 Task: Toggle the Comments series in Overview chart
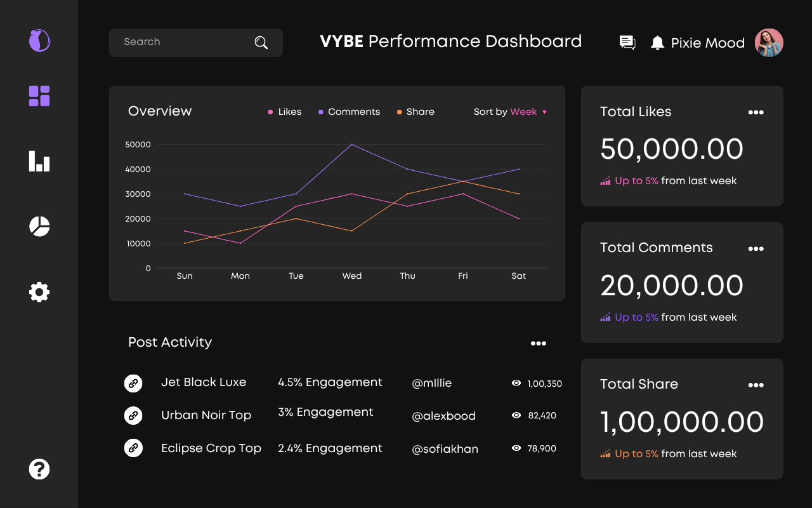348,112
